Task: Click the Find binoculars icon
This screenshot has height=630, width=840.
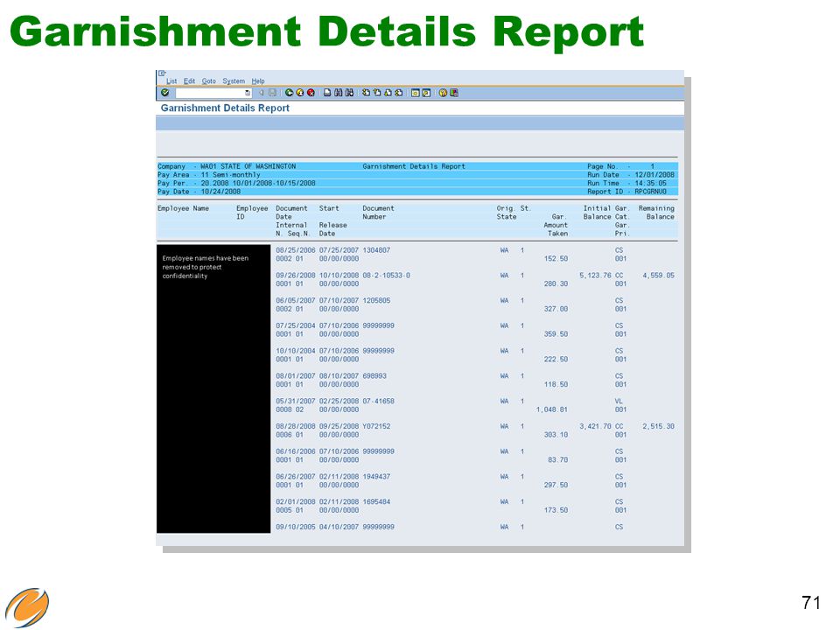Action: click(338, 93)
